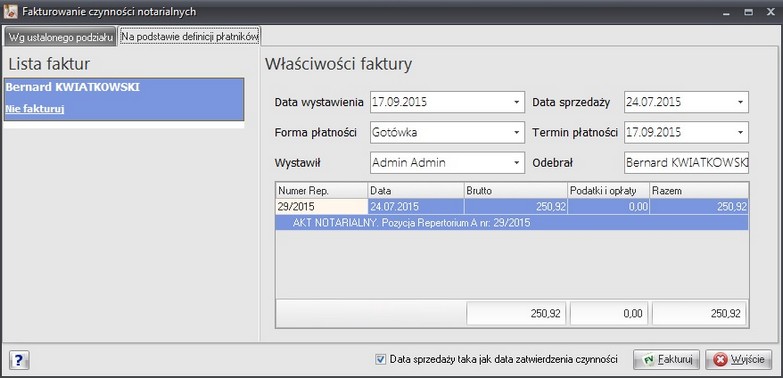Switch to 'Wg ustalonego podziału' tab
The width and height of the screenshot is (783, 378).
coord(60,37)
